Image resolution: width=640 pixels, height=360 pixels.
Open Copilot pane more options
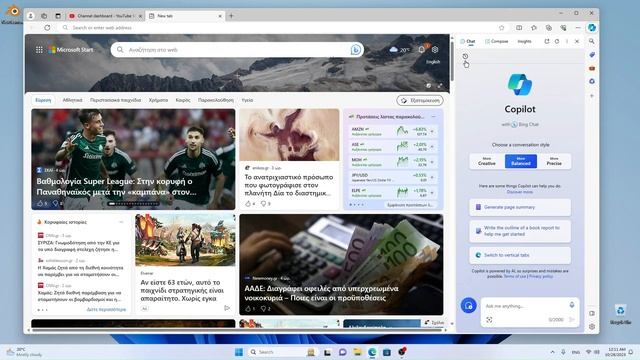(567, 41)
